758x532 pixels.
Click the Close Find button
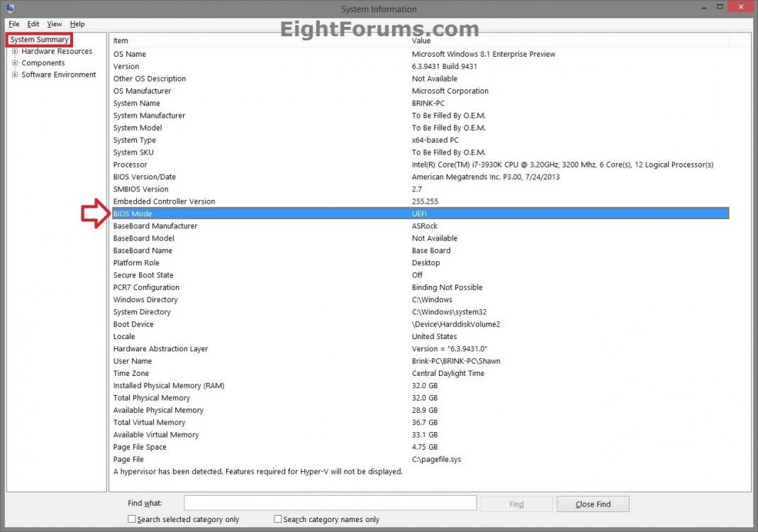[x=592, y=504]
